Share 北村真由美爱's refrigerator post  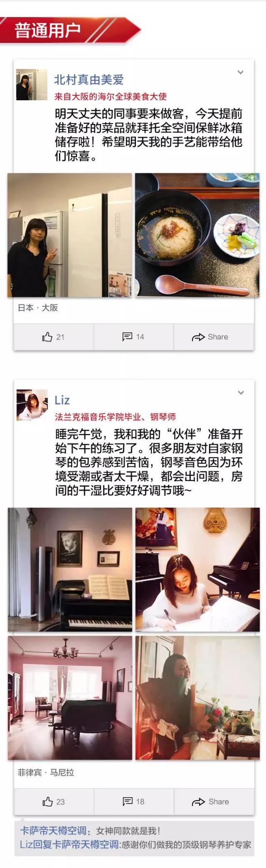click(213, 337)
